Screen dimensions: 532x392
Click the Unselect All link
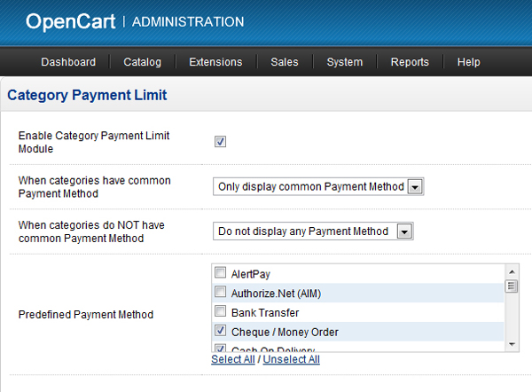(x=291, y=360)
